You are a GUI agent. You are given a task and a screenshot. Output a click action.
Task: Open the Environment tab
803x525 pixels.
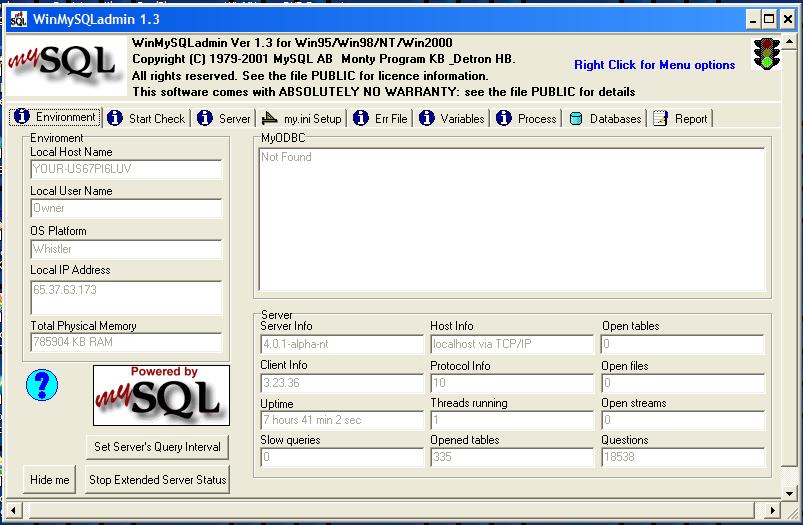coord(55,117)
